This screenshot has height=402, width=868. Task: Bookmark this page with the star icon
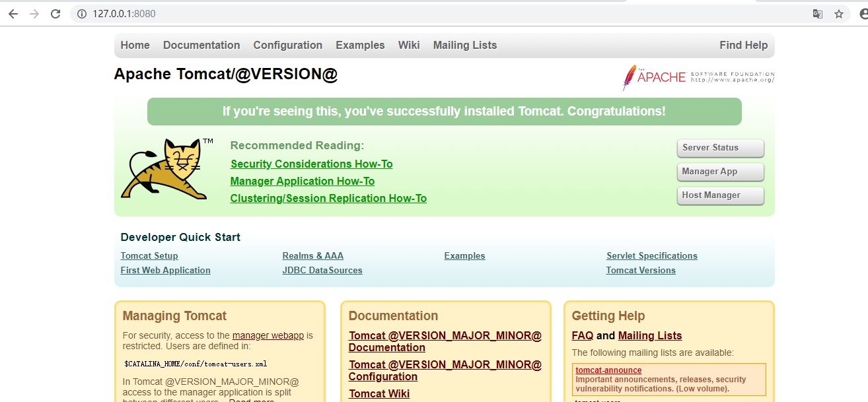(839, 14)
